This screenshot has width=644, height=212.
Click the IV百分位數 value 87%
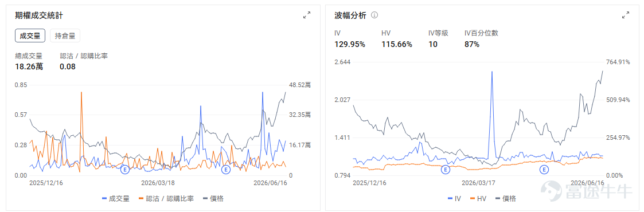(471, 44)
